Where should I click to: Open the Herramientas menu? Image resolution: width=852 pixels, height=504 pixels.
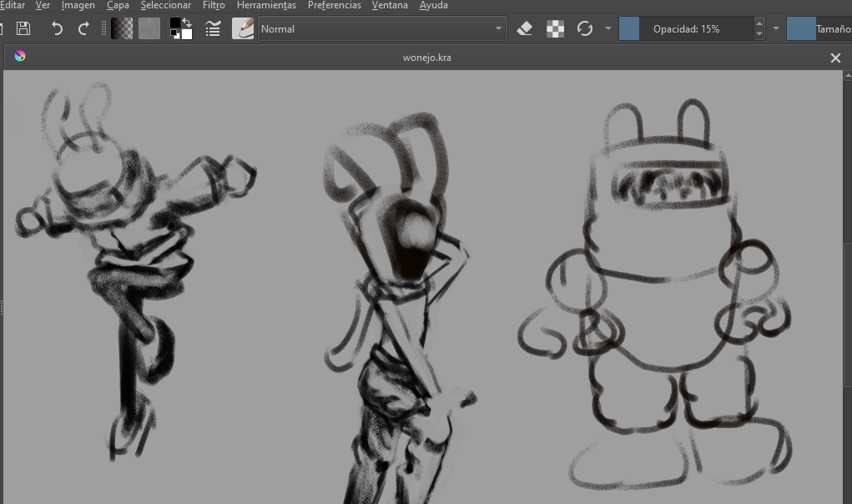(x=266, y=5)
